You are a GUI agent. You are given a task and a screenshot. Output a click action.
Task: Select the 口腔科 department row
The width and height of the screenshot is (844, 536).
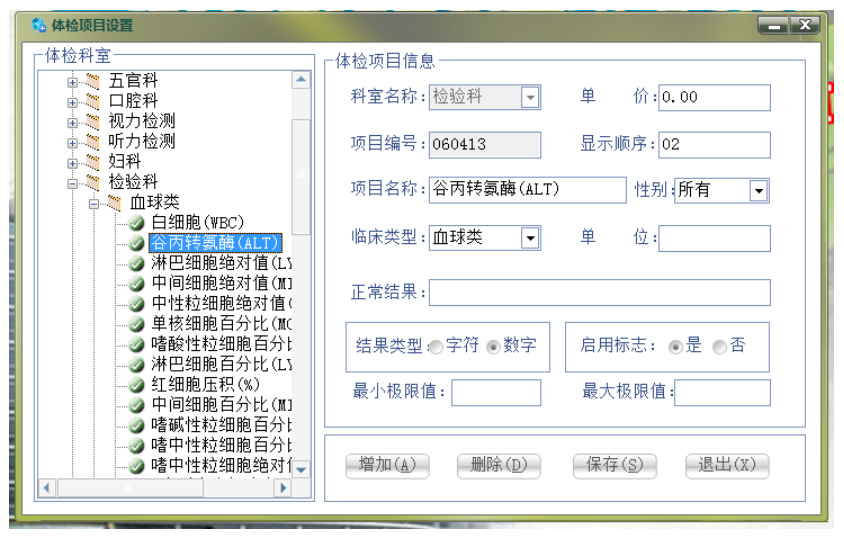(133, 101)
